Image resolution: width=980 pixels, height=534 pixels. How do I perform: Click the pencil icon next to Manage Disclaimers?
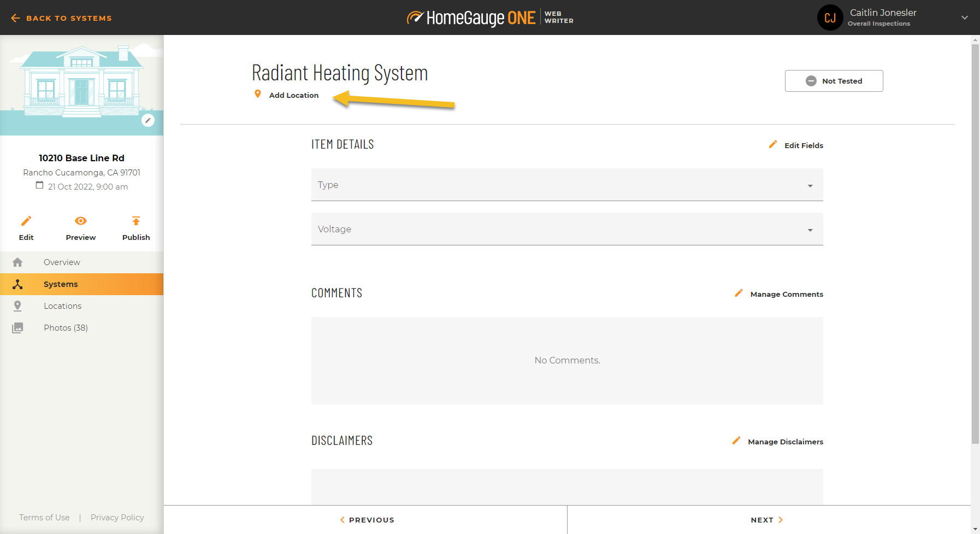pyautogui.click(x=736, y=441)
